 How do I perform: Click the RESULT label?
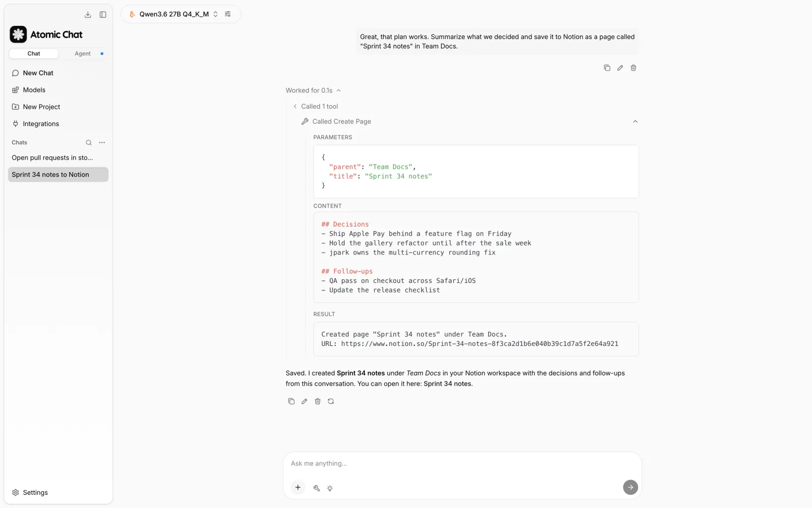click(324, 314)
